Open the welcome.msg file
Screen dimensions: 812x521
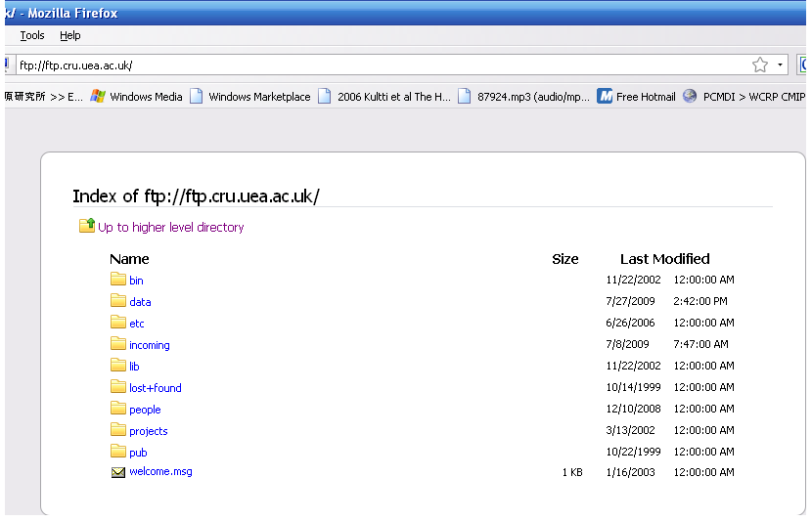(x=160, y=471)
